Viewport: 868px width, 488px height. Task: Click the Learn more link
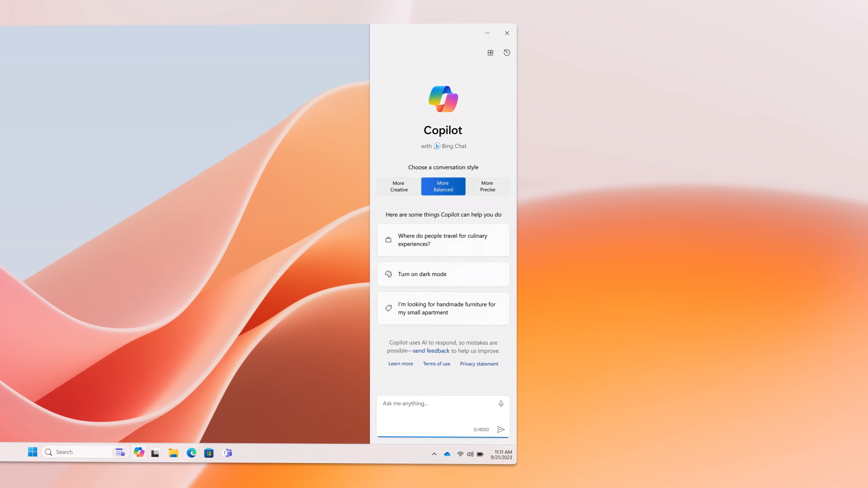401,363
